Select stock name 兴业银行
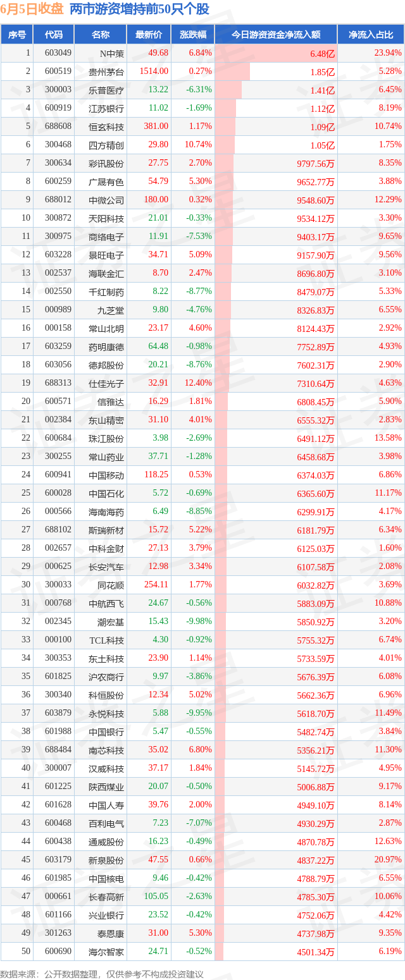 tap(106, 915)
